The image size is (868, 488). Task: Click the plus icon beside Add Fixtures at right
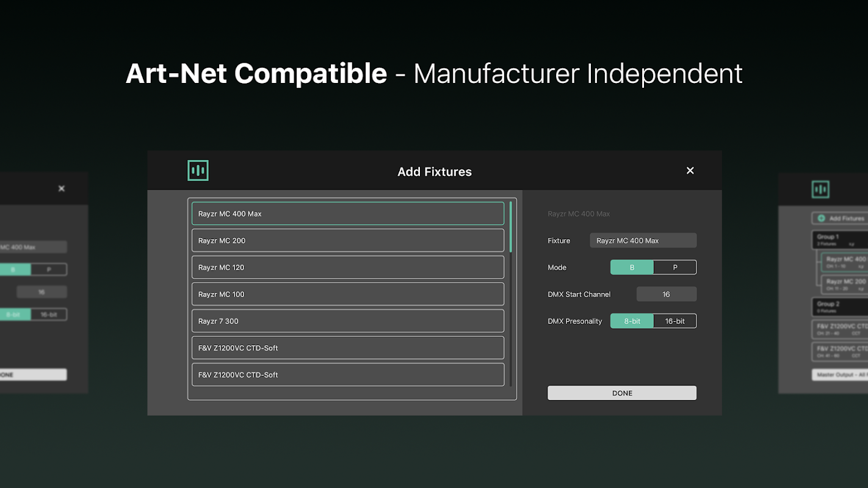tap(821, 218)
